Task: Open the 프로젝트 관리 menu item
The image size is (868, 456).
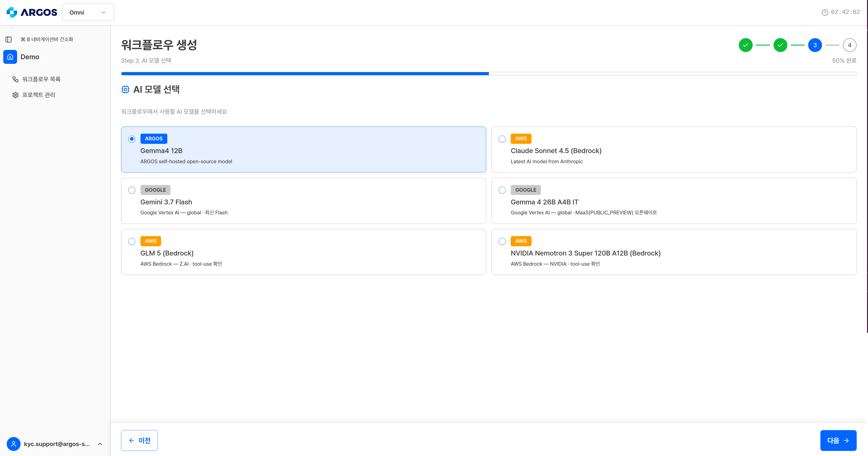Action: [x=38, y=95]
